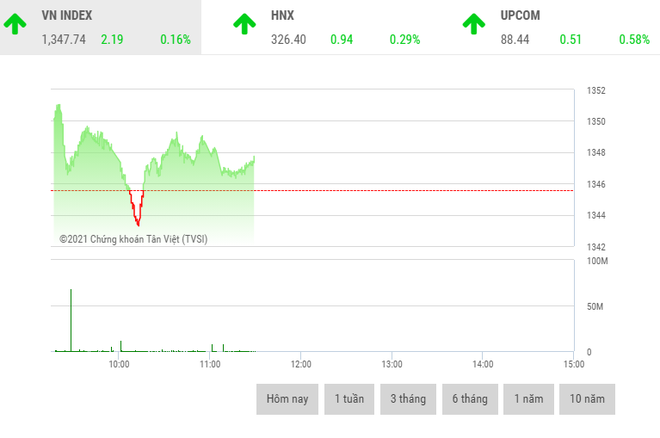Click the UPCOM percent change 0.58%
The image size is (660, 438).
(634, 40)
